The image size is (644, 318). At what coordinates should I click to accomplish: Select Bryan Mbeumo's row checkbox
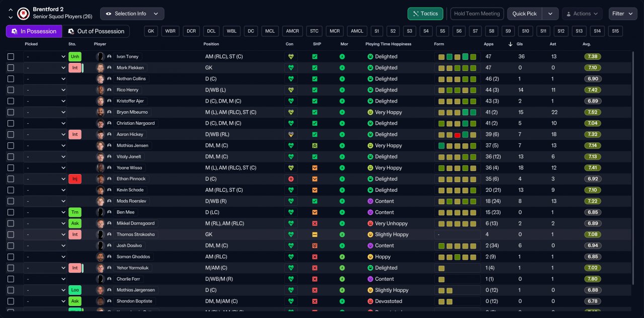point(11,112)
